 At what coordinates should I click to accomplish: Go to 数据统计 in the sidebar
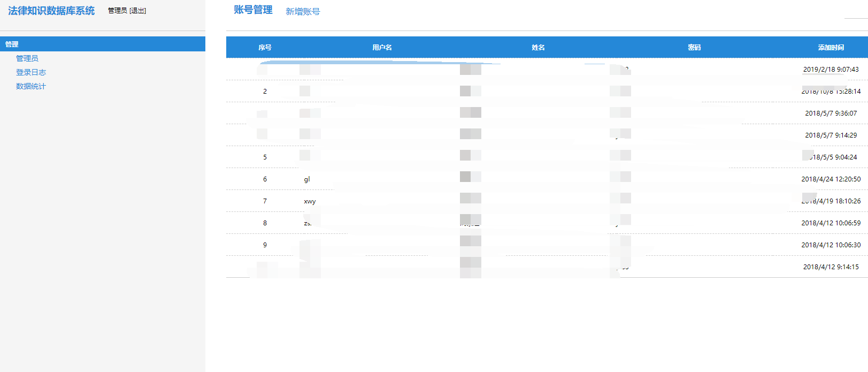pyautogui.click(x=31, y=86)
